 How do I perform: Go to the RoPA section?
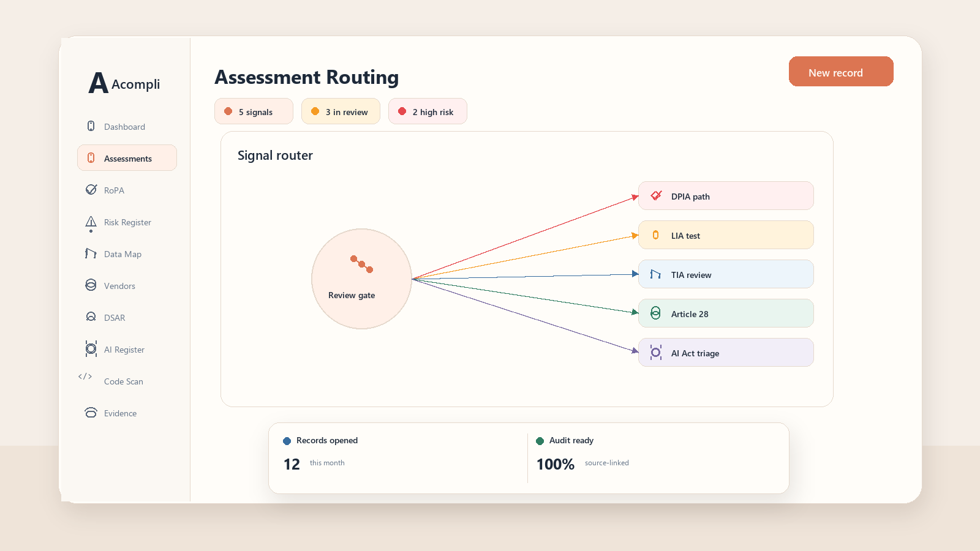tap(127, 190)
